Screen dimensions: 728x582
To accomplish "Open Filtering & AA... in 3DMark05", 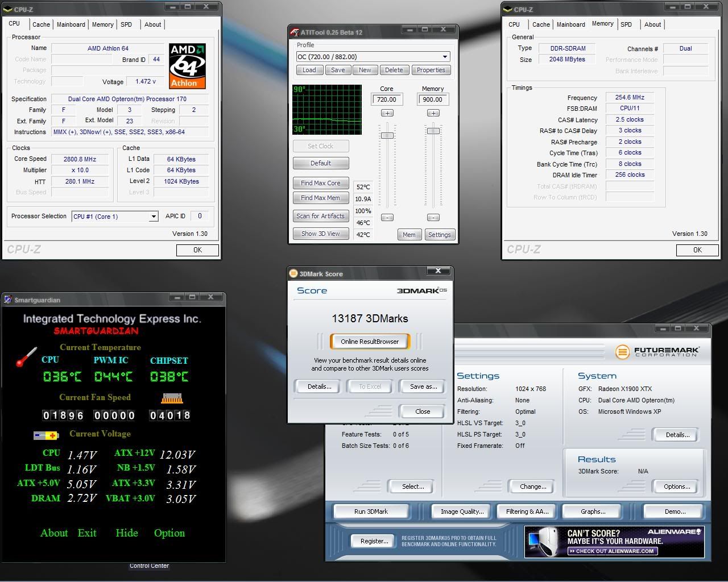I will tap(528, 512).
